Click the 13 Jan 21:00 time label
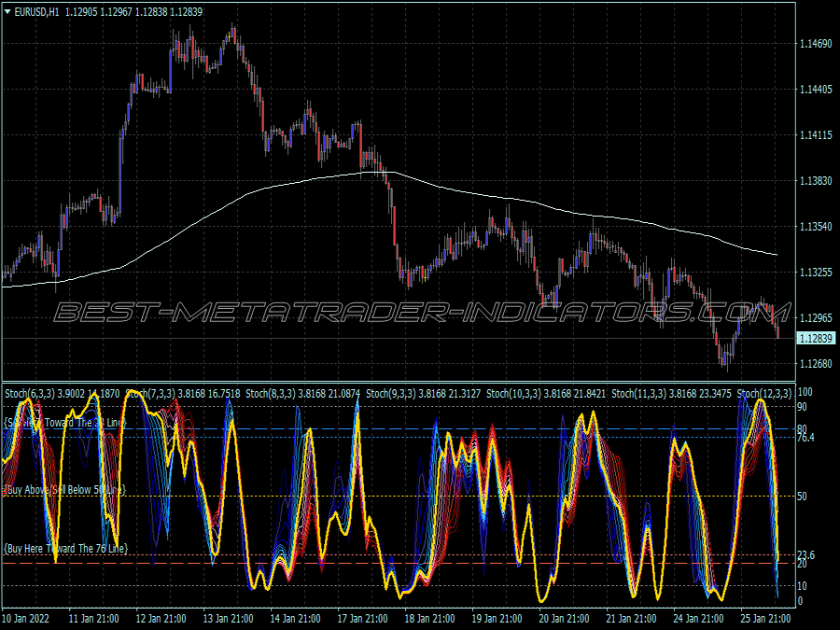The image size is (840, 630). [229, 618]
